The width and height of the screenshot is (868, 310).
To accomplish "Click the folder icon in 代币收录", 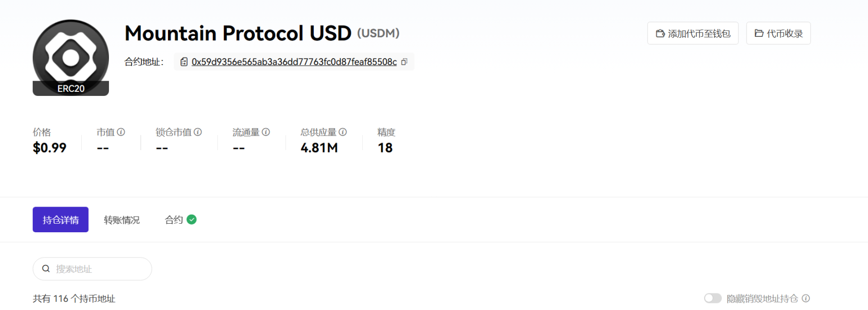I will [759, 33].
